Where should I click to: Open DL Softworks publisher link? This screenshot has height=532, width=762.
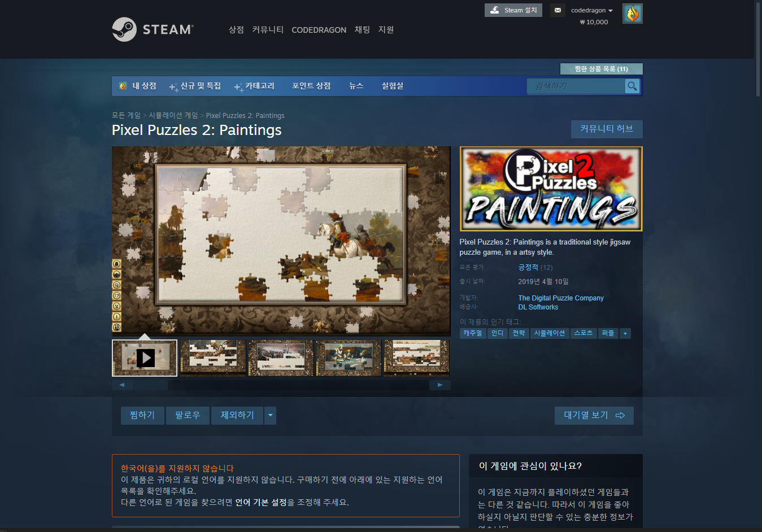(538, 307)
